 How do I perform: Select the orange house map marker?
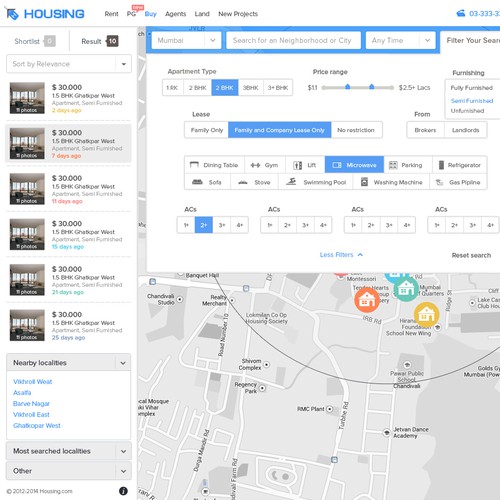[367, 300]
